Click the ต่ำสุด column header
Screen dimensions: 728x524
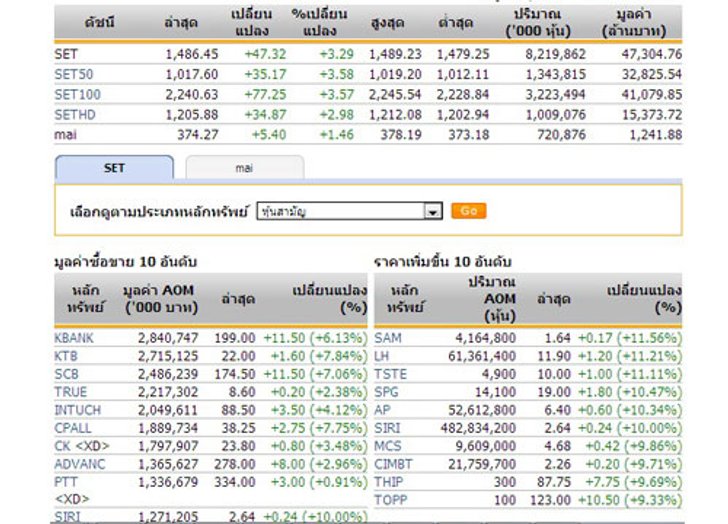tap(455, 22)
